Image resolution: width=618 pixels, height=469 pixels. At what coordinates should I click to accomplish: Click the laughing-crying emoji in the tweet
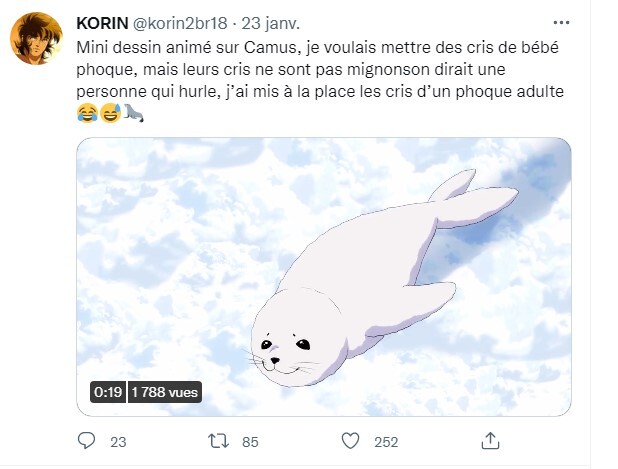[x=86, y=113]
